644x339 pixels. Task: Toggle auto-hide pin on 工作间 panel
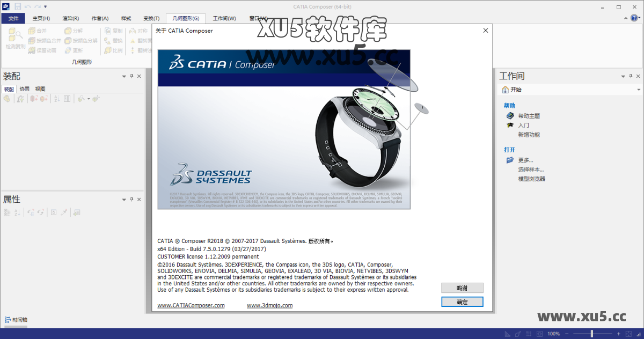pyautogui.click(x=631, y=76)
